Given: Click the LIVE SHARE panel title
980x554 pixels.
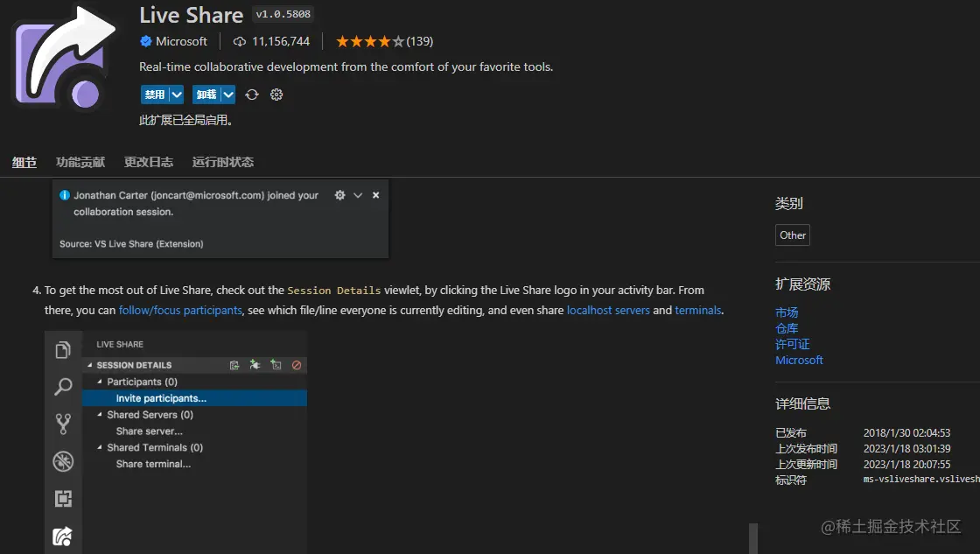Looking at the screenshot, I should (x=120, y=345).
